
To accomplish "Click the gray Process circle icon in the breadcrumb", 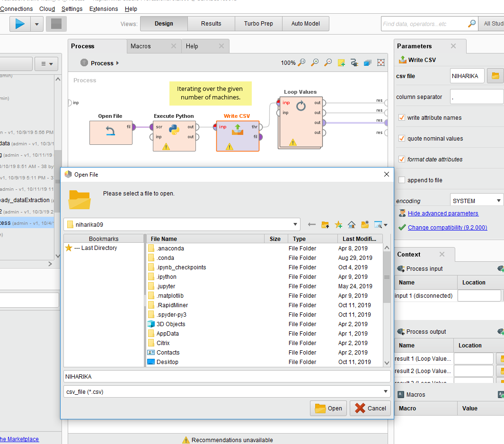I will [x=84, y=62].
